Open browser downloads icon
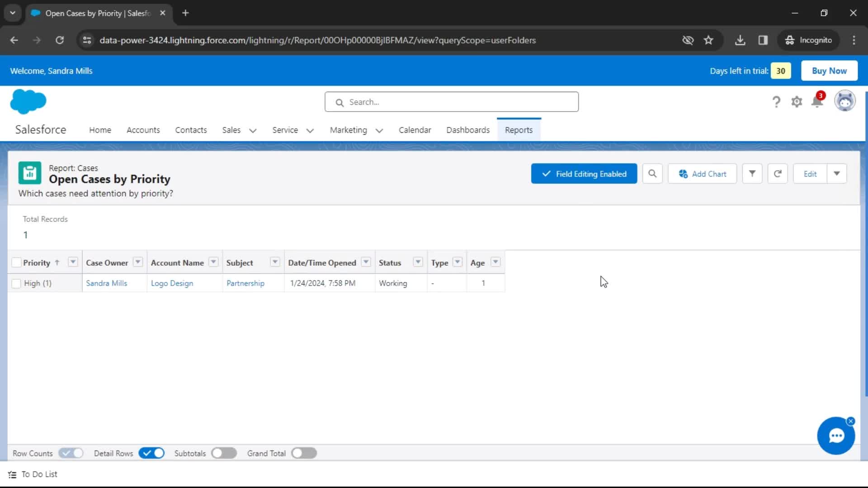868x488 pixels. [740, 40]
